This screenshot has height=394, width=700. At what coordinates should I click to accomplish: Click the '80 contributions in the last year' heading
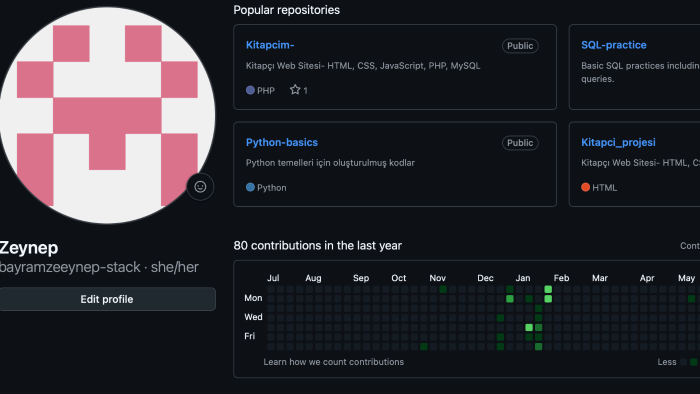click(x=317, y=245)
